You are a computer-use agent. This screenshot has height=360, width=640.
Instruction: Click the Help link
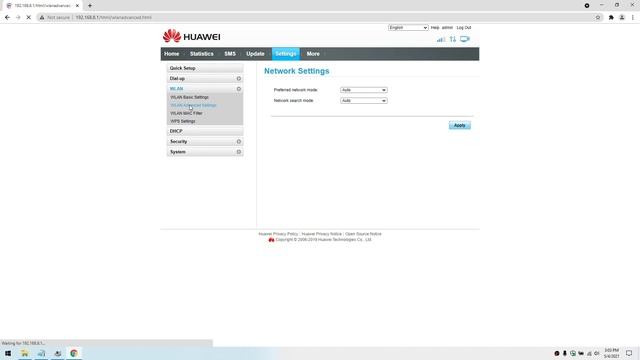click(x=435, y=27)
